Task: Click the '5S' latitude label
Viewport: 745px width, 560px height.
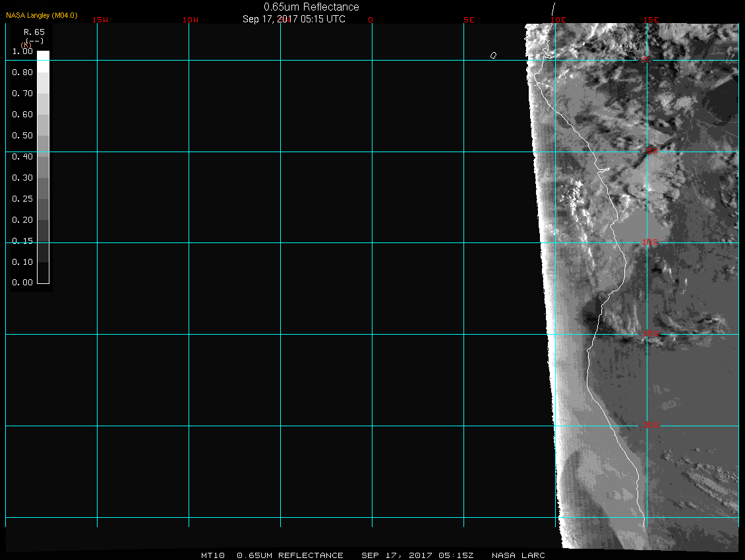Action: [x=652, y=151]
